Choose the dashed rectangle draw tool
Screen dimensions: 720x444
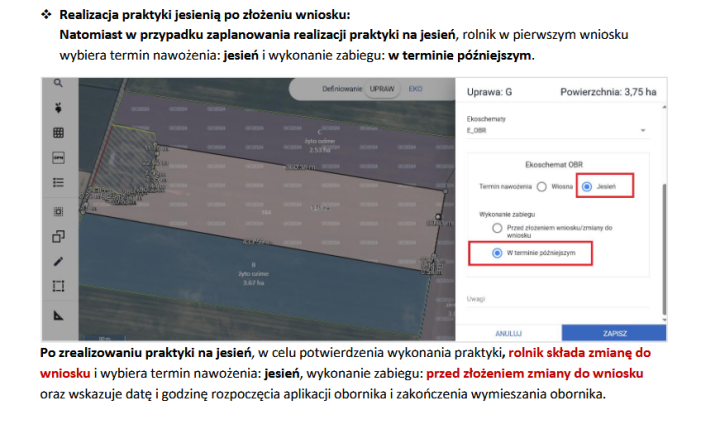click(58, 286)
